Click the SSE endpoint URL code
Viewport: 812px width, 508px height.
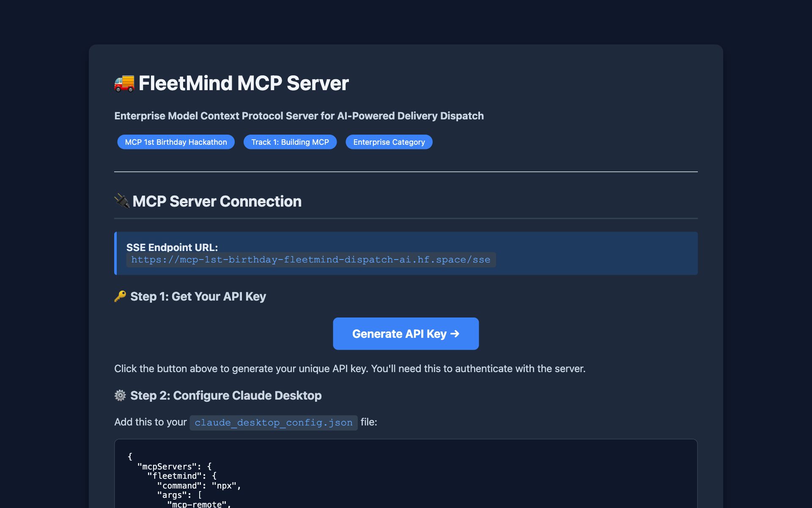(311, 260)
